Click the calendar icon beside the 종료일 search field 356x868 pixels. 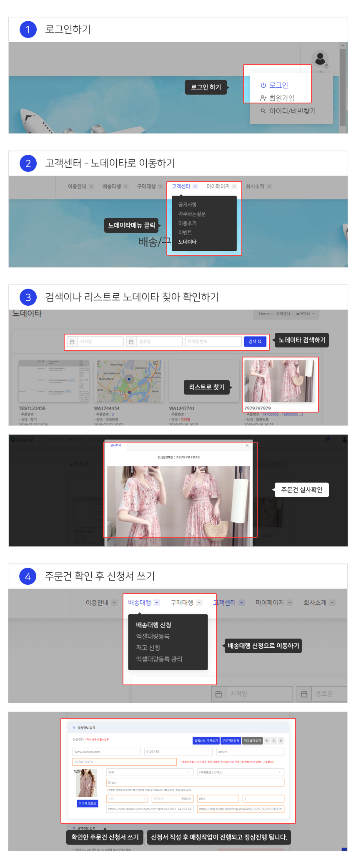pos(131,342)
